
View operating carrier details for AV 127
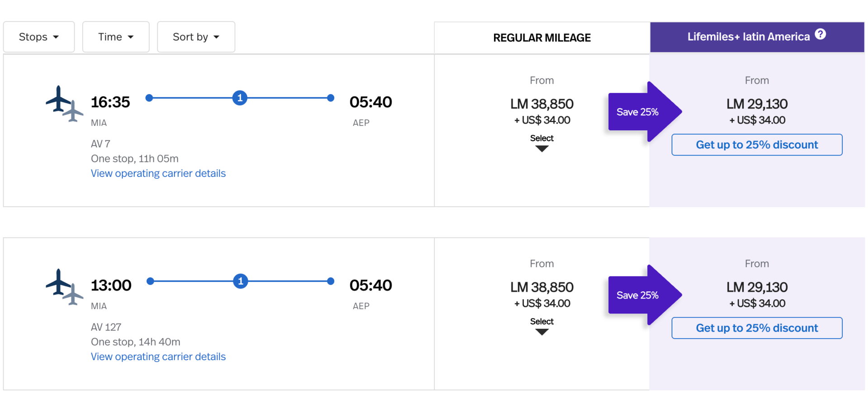pyautogui.click(x=158, y=357)
